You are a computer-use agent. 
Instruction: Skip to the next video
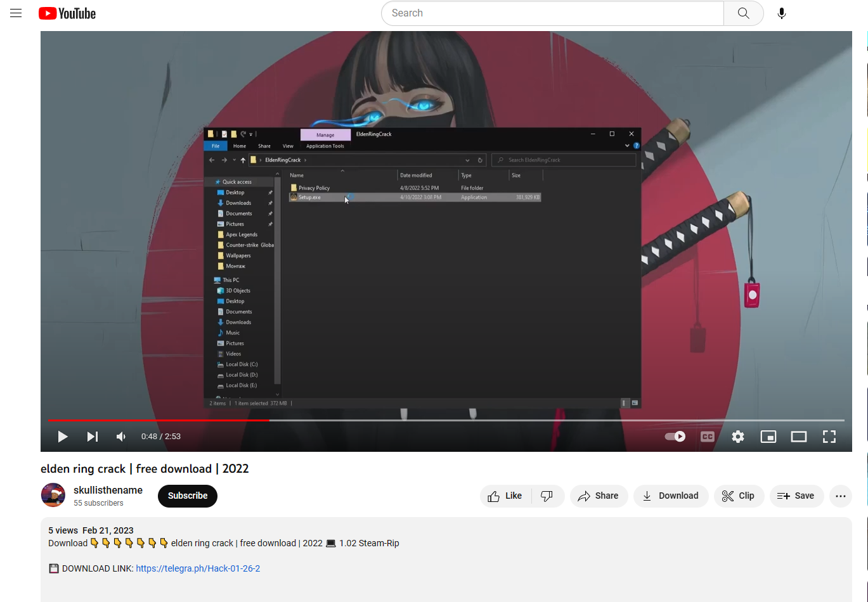point(93,437)
